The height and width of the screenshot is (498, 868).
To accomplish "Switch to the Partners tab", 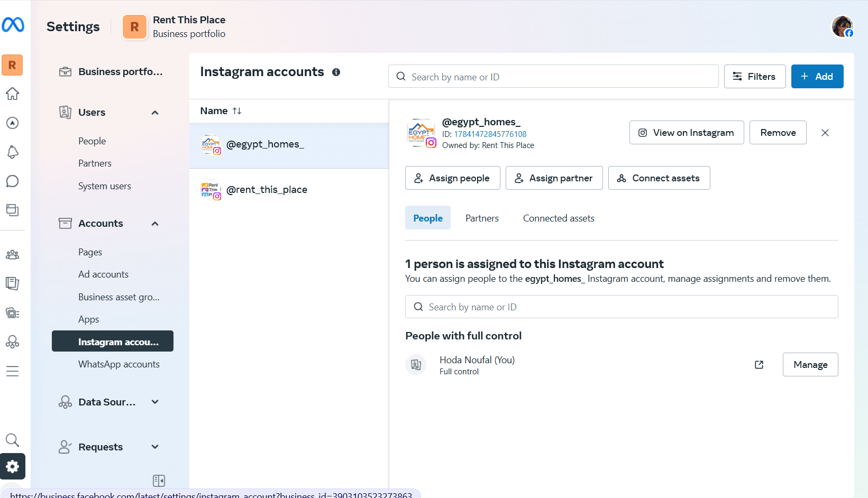I will coord(482,218).
